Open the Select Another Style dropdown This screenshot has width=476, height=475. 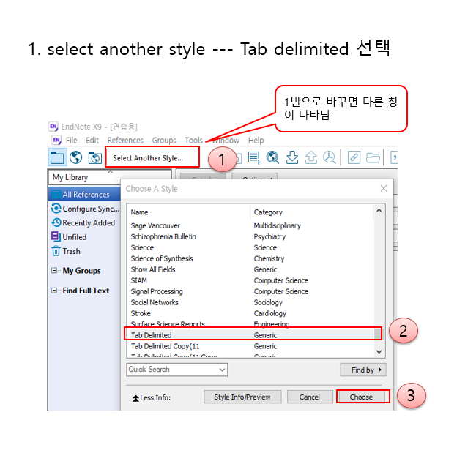click(152, 157)
